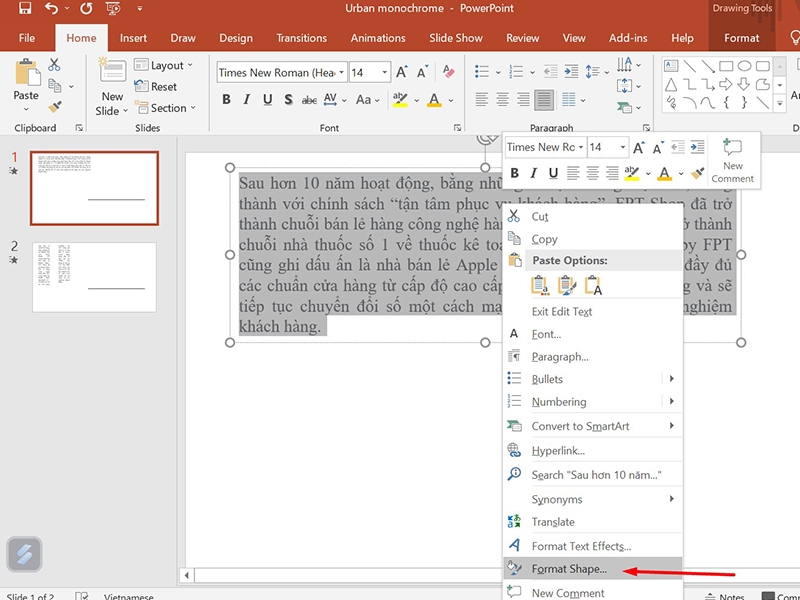
Task: Open the Drawing Tools Format tab
Action: (741, 38)
